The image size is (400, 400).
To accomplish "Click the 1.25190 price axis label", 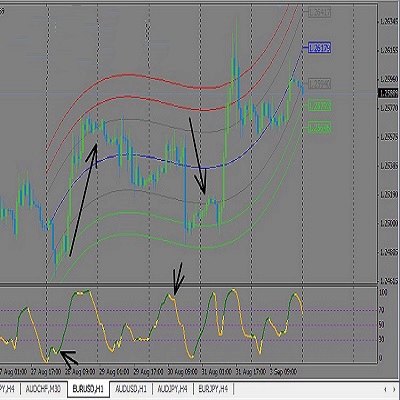I will click(x=389, y=195).
